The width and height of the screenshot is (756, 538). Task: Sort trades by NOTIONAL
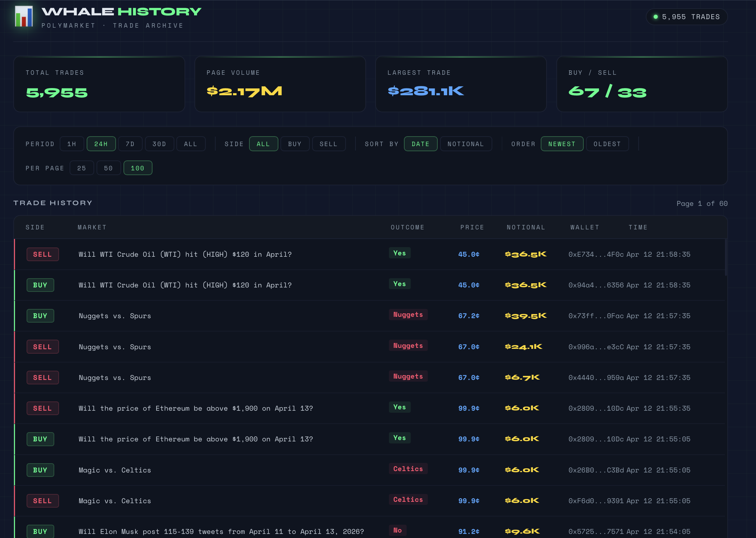click(x=466, y=144)
